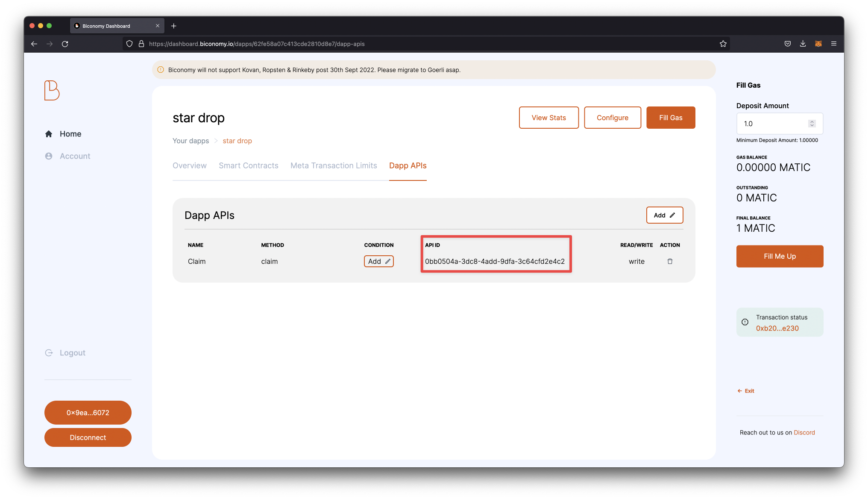The height and width of the screenshot is (499, 868).
Task: Click the Biconomy logo in sidebar
Action: tap(52, 90)
